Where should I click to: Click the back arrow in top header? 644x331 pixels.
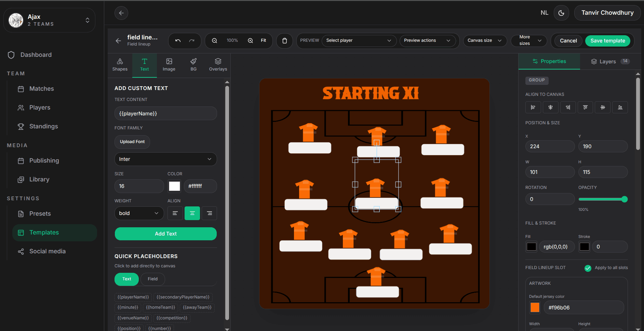[x=121, y=13]
